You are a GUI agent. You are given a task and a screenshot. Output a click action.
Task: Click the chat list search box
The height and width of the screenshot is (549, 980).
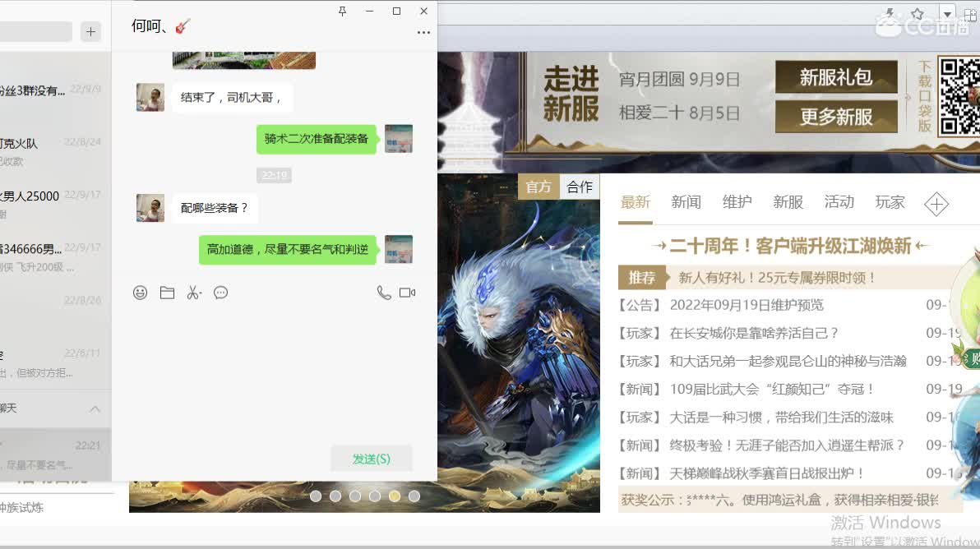(x=35, y=31)
